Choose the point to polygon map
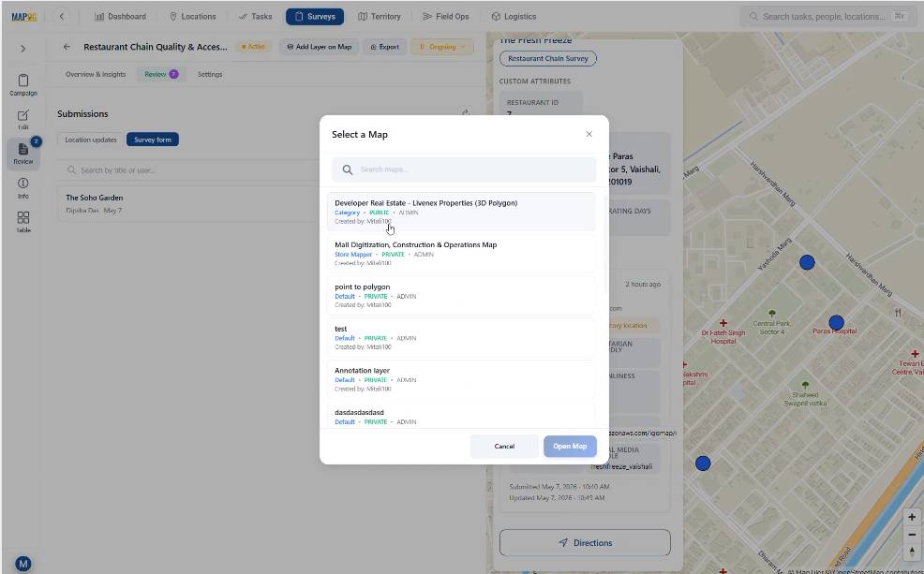The height and width of the screenshot is (574, 924). 461,296
